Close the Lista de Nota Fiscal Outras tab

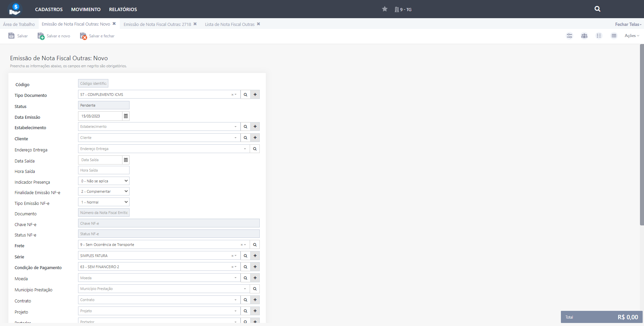258,24
